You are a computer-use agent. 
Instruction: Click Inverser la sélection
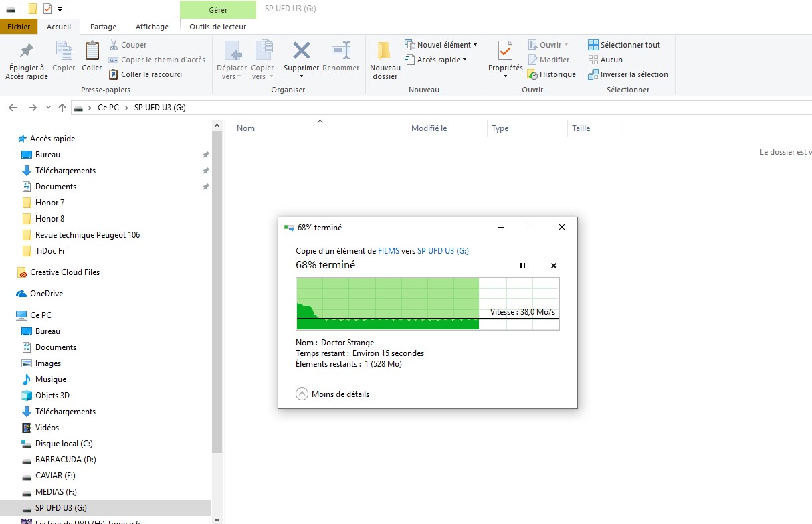click(627, 74)
